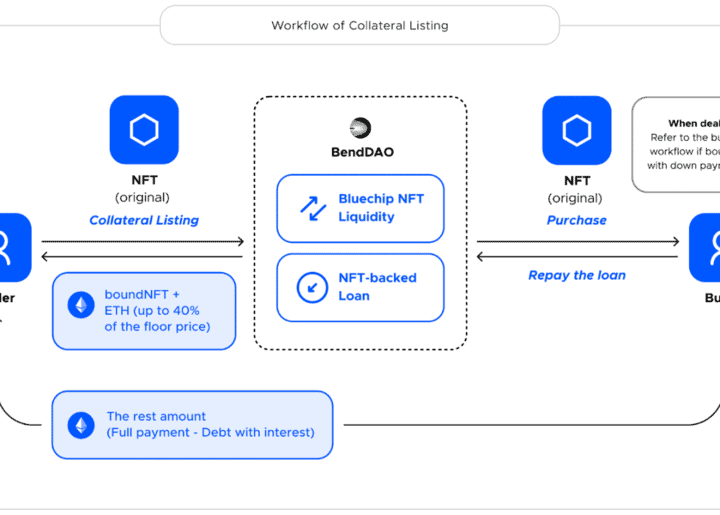Click the NFT (original) text above Collateral Listing

click(144, 189)
